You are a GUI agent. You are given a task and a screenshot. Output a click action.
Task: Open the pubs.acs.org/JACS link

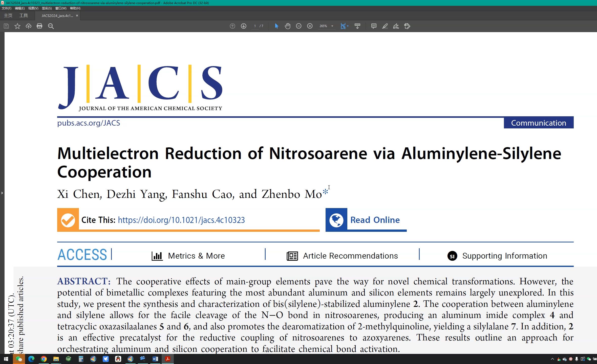pos(89,123)
